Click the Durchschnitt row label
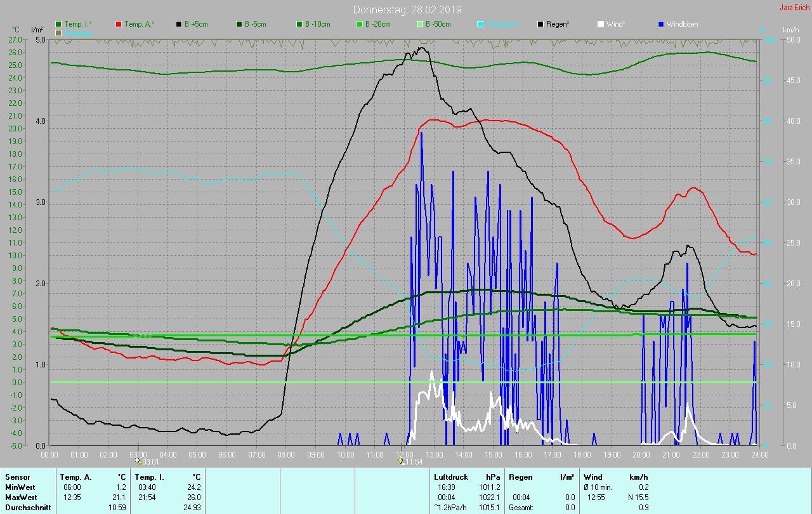 point(26,508)
